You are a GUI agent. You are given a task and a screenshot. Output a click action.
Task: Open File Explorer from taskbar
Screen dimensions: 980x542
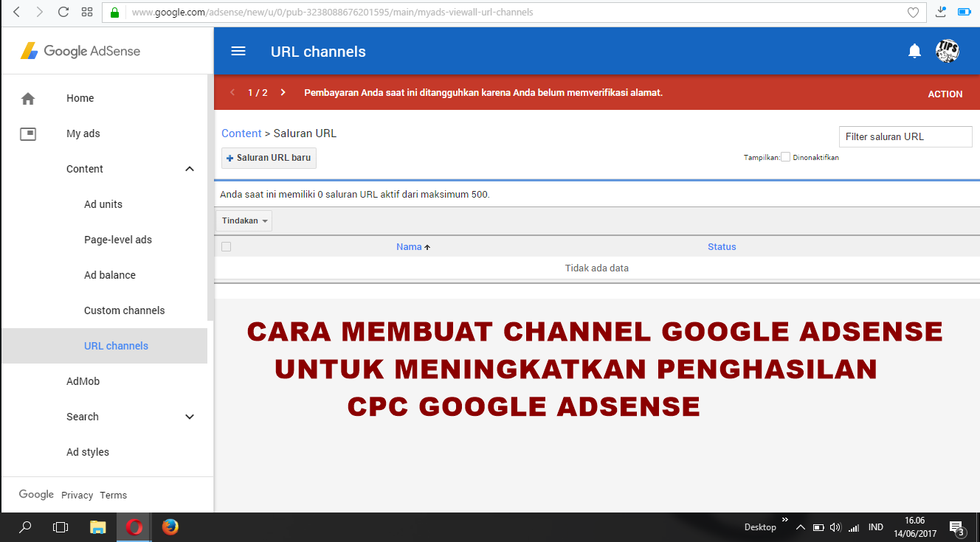97,527
